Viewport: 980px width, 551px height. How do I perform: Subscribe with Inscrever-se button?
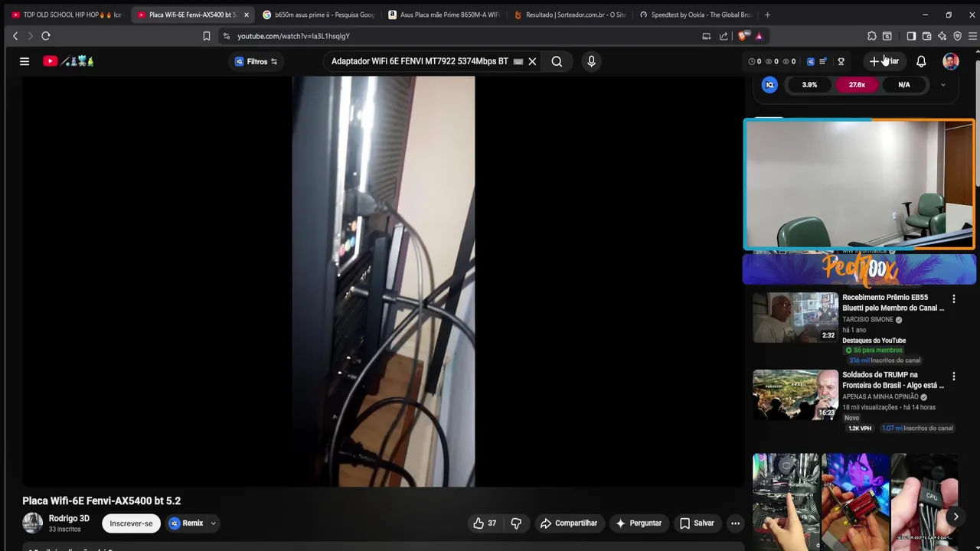pyautogui.click(x=131, y=523)
